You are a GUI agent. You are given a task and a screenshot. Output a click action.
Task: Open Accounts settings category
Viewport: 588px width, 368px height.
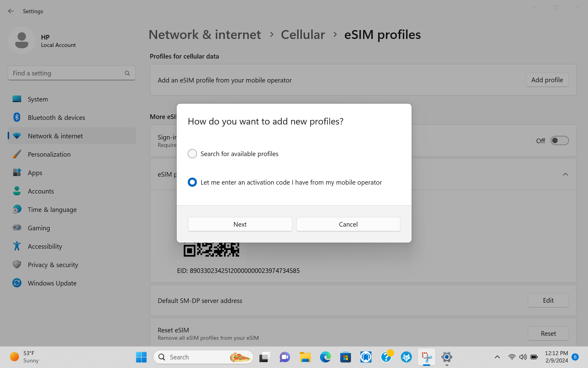coord(72,191)
